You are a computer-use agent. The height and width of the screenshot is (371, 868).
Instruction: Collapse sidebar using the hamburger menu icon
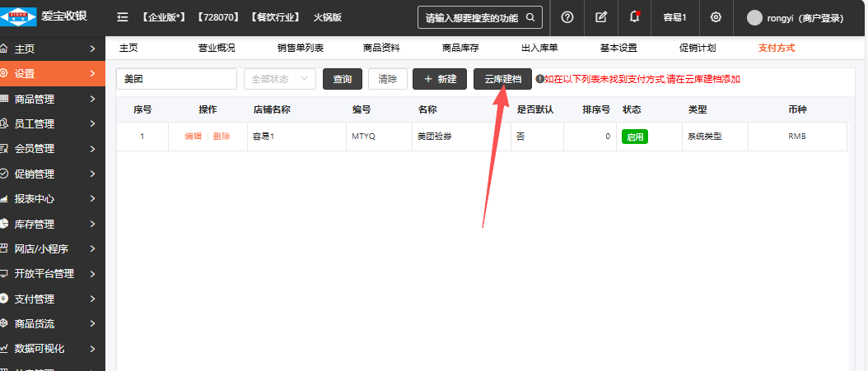tap(123, 17)
